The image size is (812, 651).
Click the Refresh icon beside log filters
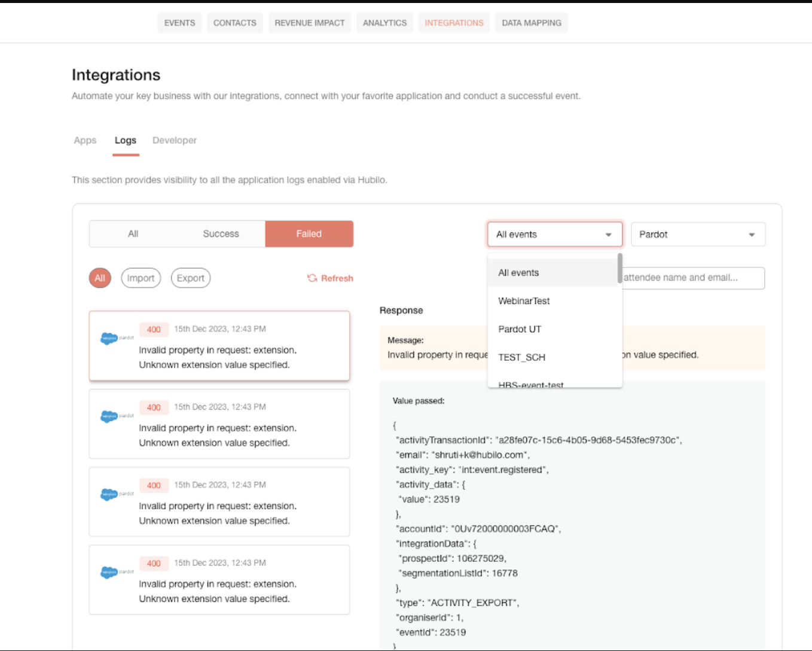pos(312,278)
